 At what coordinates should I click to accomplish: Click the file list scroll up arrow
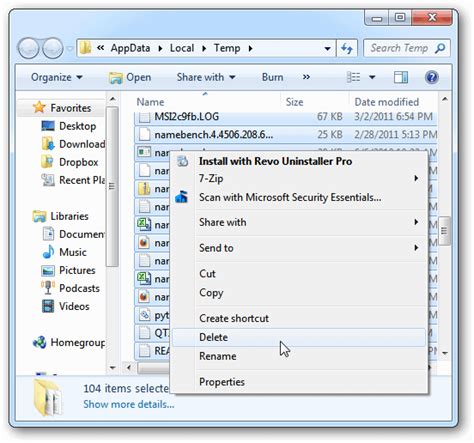(x=444, y=99)
